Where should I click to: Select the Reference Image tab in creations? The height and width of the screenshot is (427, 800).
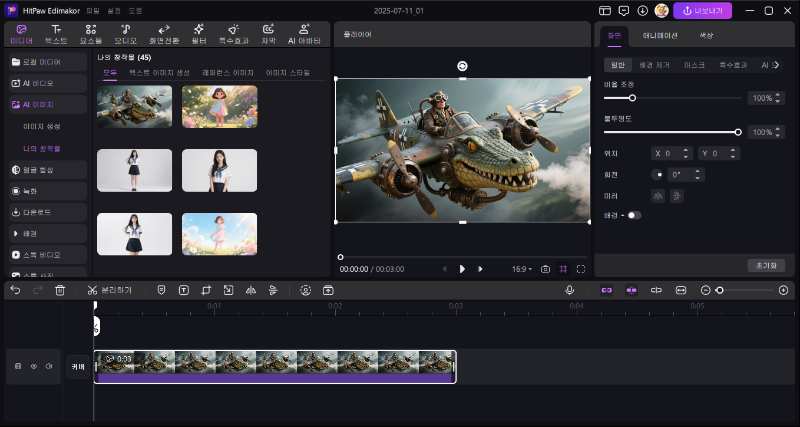228,73
